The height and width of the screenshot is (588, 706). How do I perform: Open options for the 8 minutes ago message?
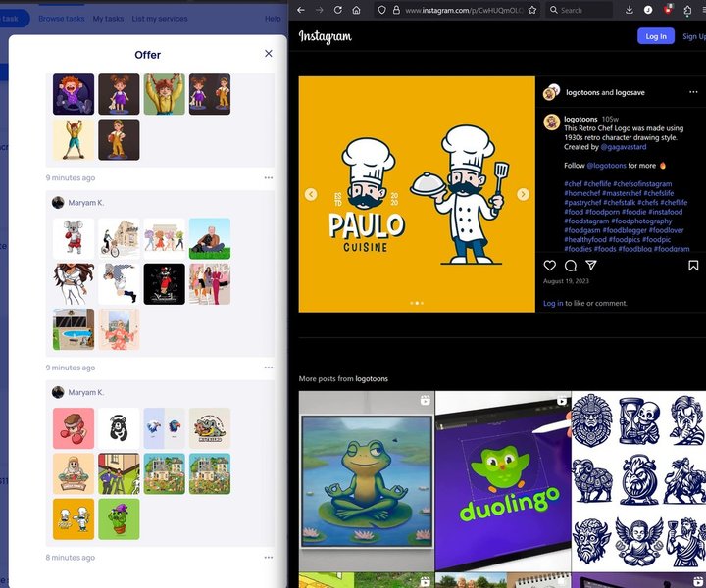point(269,557)
